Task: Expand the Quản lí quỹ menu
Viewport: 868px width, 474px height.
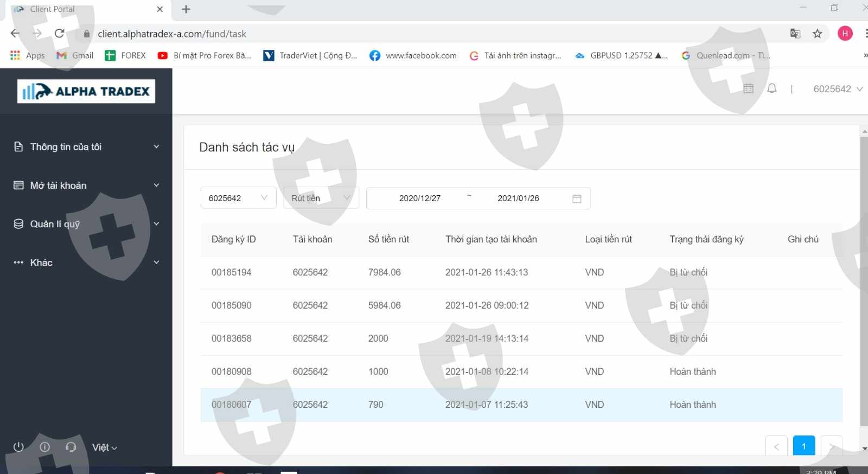Action: coord(86,224)
